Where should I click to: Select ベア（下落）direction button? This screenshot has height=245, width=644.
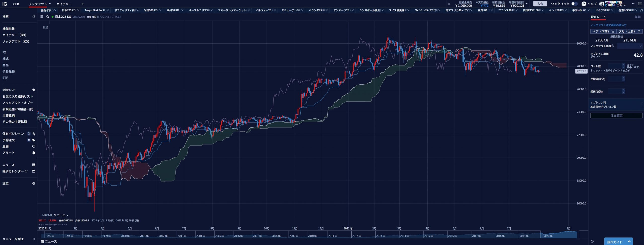603,31
